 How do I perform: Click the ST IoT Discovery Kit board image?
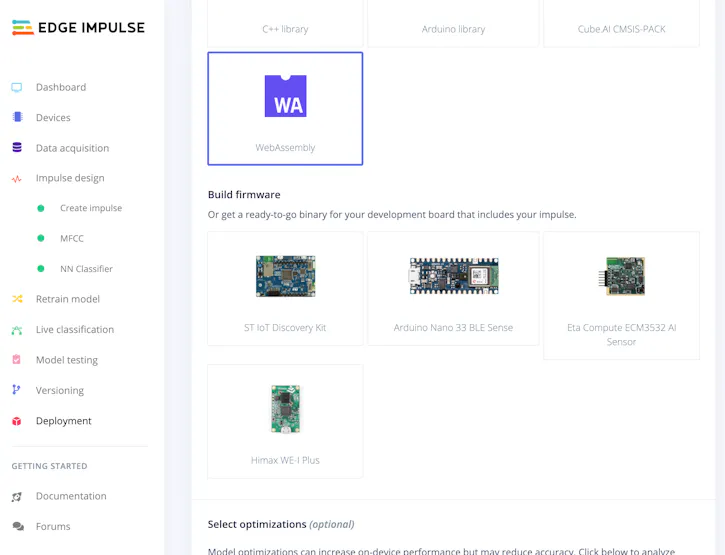285,276
